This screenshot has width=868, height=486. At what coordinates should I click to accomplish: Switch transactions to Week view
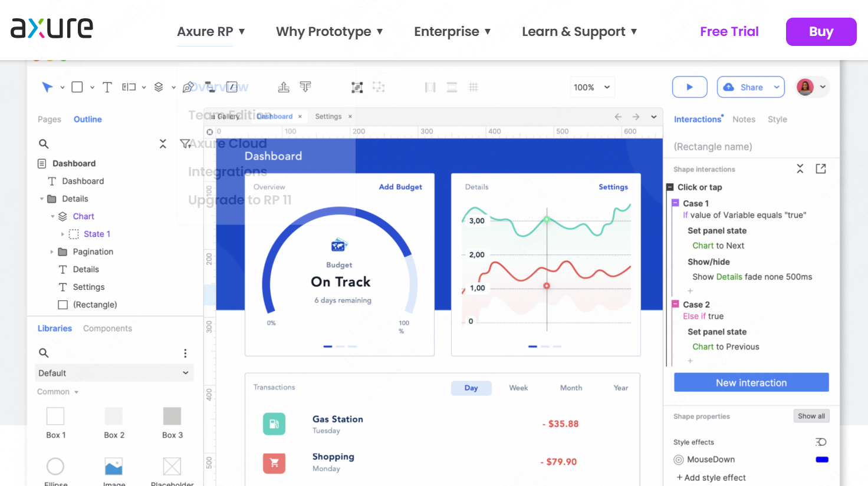point(518,388)
